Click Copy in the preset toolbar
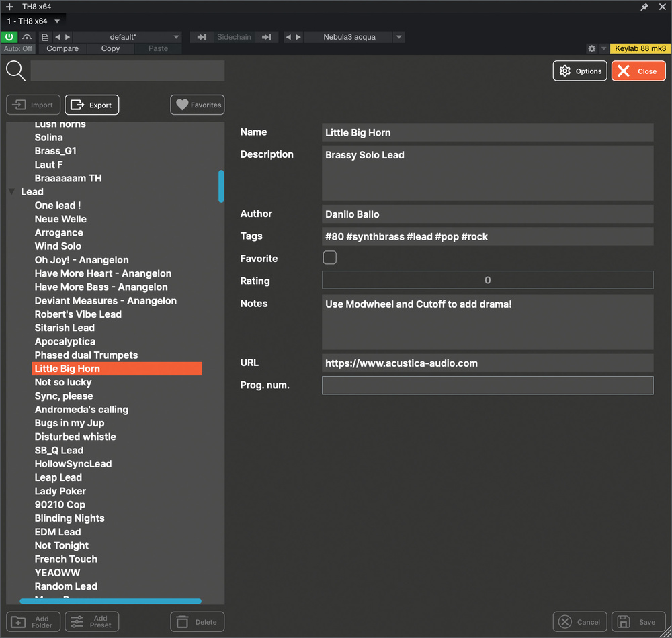Viewport: 672px width, 638px height. click(x=110, y=49)
